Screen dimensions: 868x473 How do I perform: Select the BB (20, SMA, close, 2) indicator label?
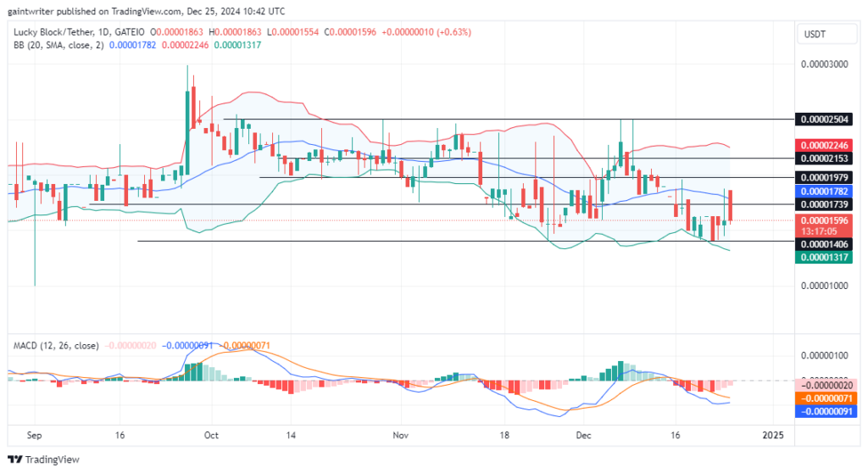(58, 45)
